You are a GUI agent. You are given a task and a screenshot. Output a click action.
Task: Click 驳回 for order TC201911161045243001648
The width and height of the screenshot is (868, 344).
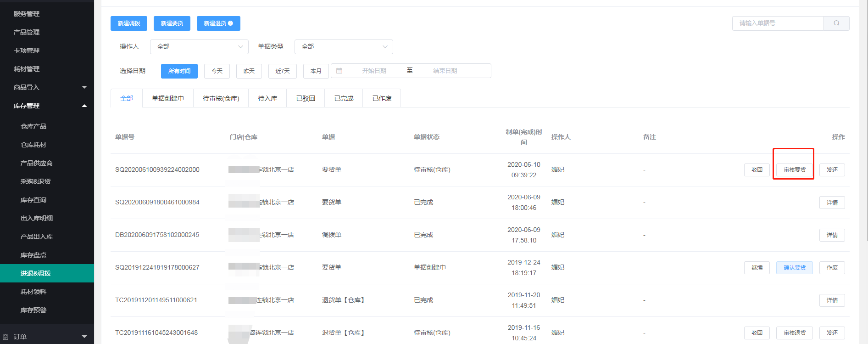point(757,333)
